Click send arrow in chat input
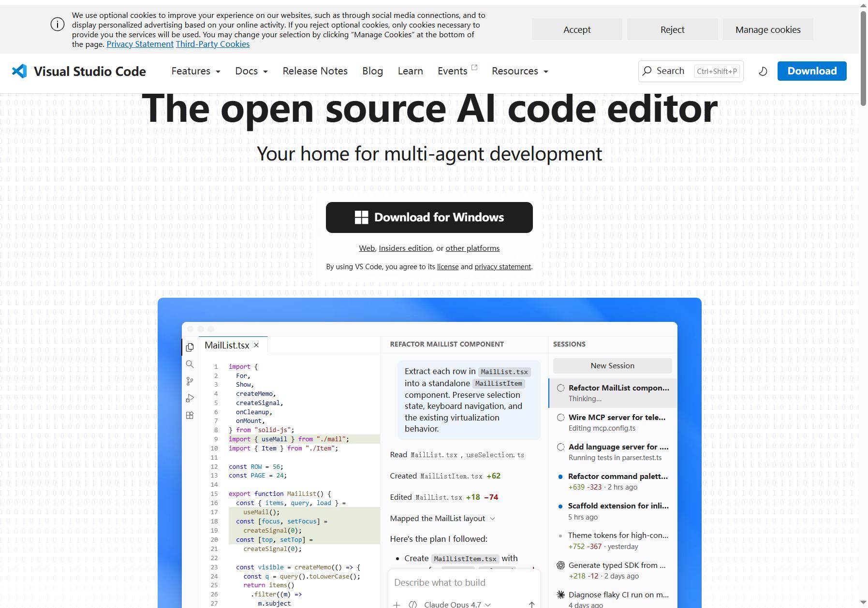This screenshot has height=608, width=868. (531, 605)
